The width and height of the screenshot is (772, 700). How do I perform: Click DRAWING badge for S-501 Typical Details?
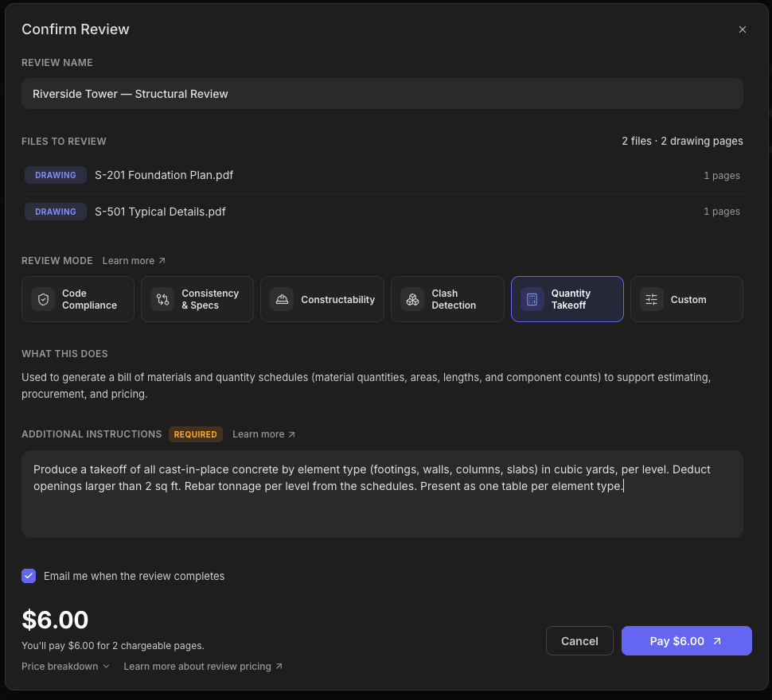click(x=56, y=212)
